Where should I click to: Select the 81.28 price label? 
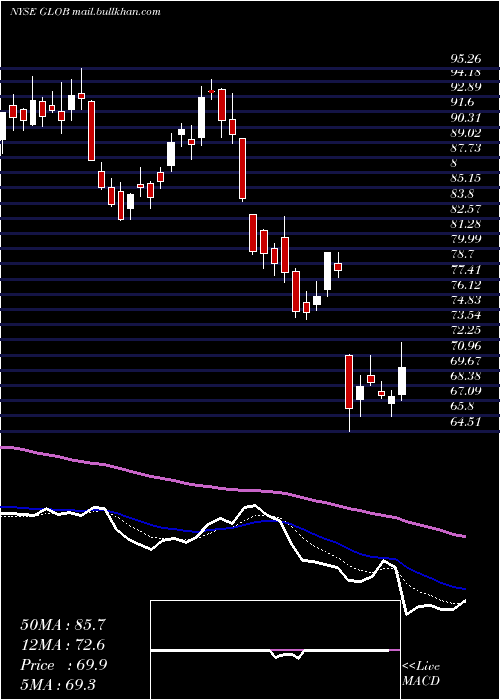click(x=466, y=224)
